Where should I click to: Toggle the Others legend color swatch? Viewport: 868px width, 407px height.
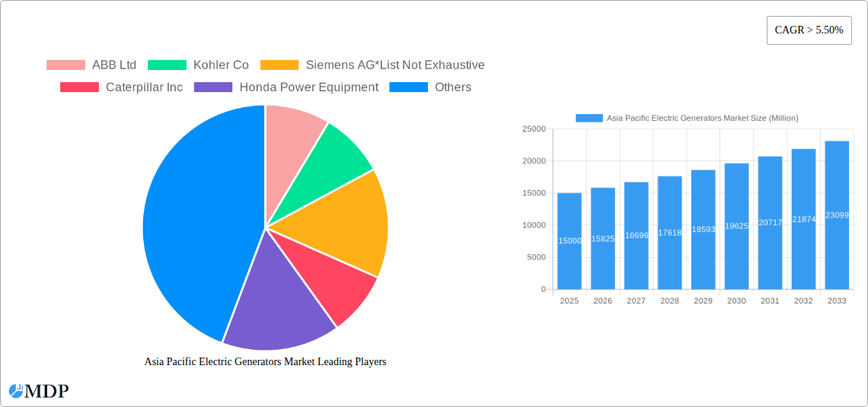[409, 87]
